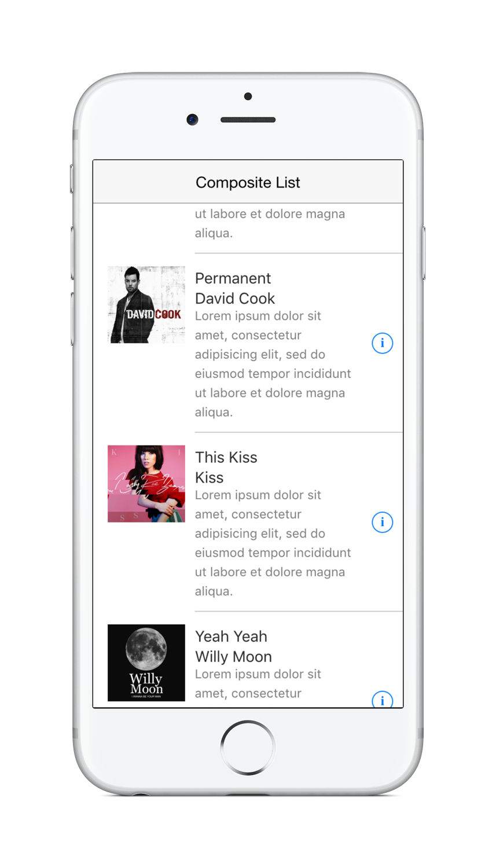The image size is (496, 868).
Task: Tap the info icon on Permanent row
Action: click(x=382, y=343)
